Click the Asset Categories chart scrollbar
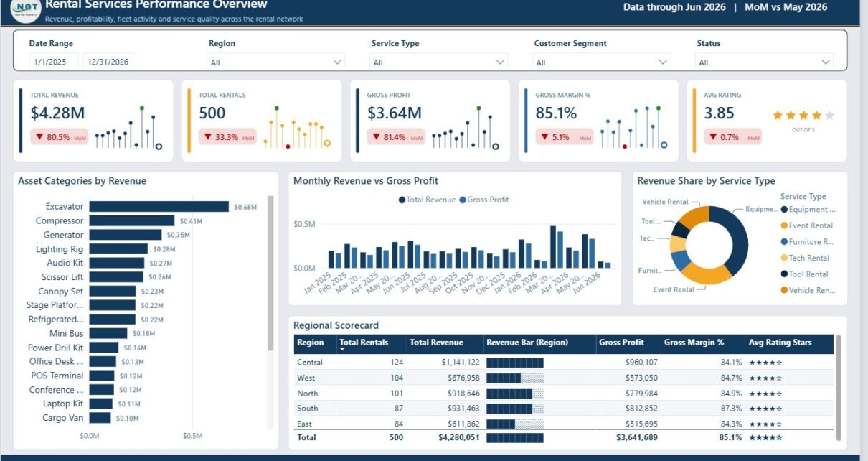The height and width of the screenshot is (461, 868). [270, 273]
